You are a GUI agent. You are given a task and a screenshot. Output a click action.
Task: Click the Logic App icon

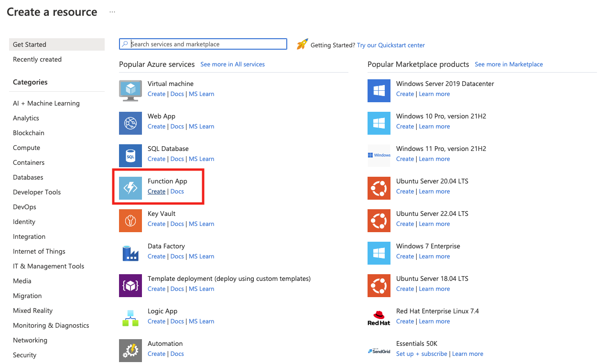pos(130,318)
